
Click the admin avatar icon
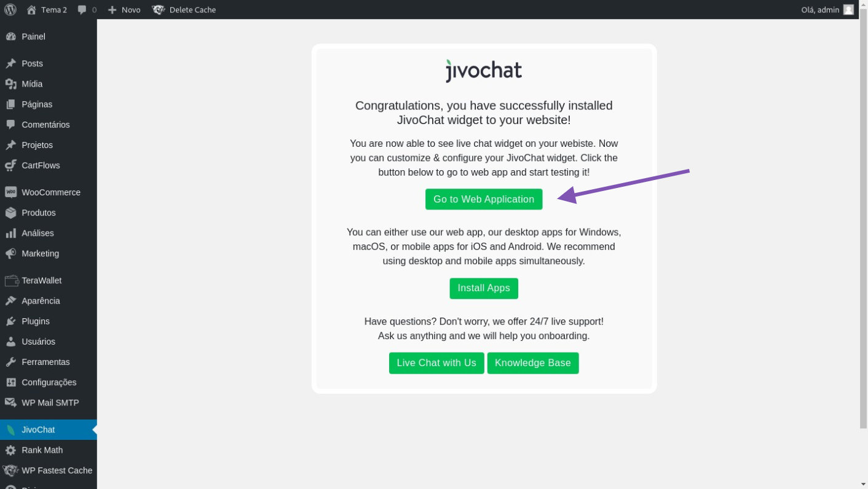pos(848,10)
